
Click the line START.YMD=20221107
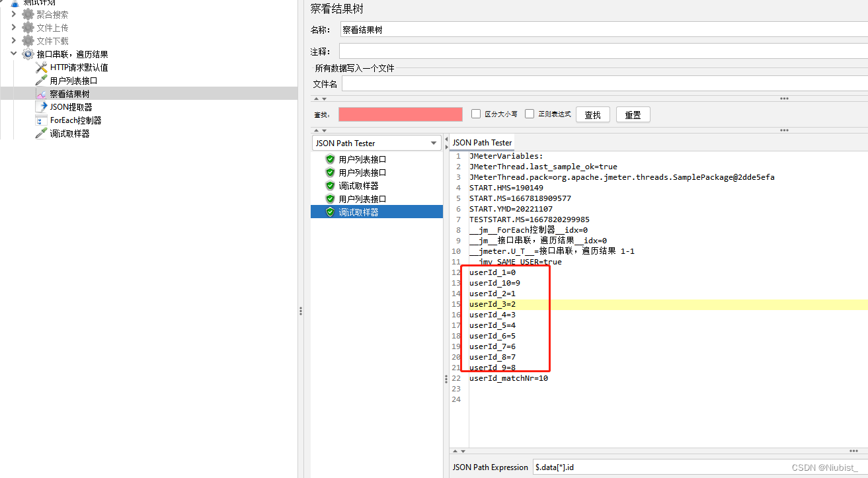click(511, 209)
